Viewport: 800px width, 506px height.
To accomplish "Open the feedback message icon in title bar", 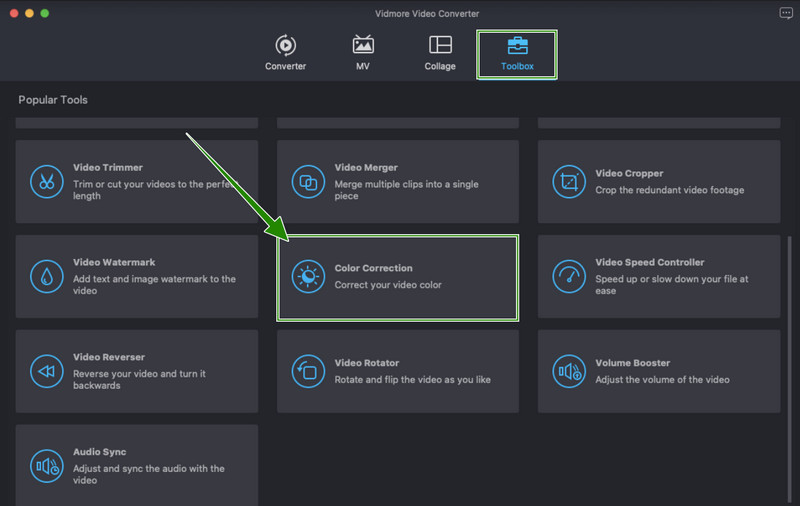I will (x=785, y=13).
